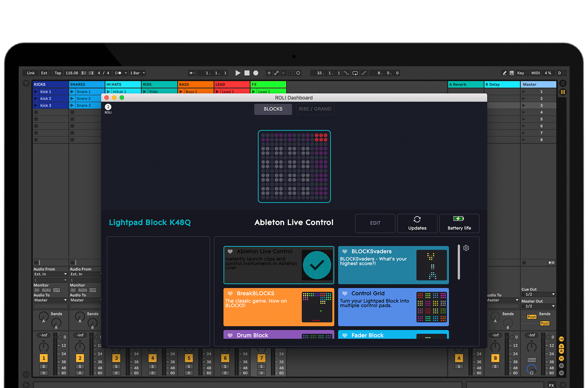Viewport: 588px width, 388px height.
Task: Click the round Arrangement Record button
Action: (x=256, y=73)
